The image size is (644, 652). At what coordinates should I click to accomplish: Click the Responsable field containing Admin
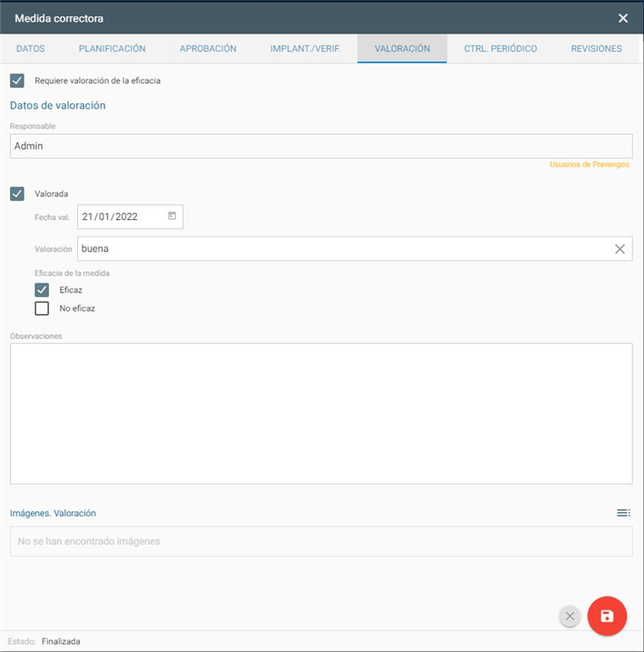(321, 146)
